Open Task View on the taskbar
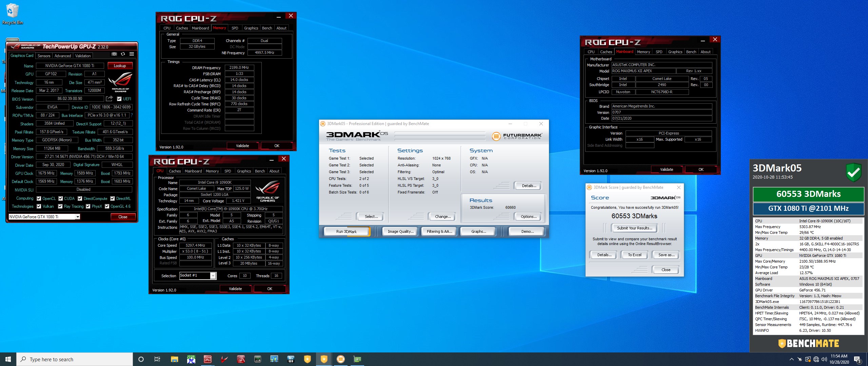This screenshot has width=868, height=366. point(157,359)
